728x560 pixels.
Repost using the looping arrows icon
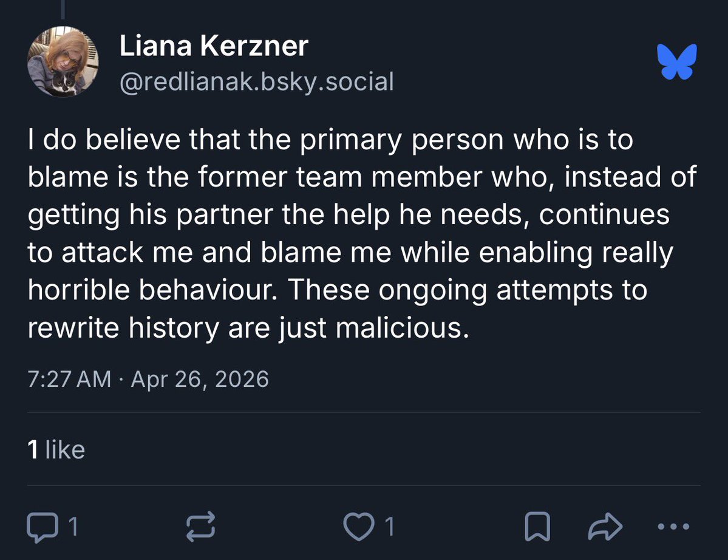tap(200, 527)
